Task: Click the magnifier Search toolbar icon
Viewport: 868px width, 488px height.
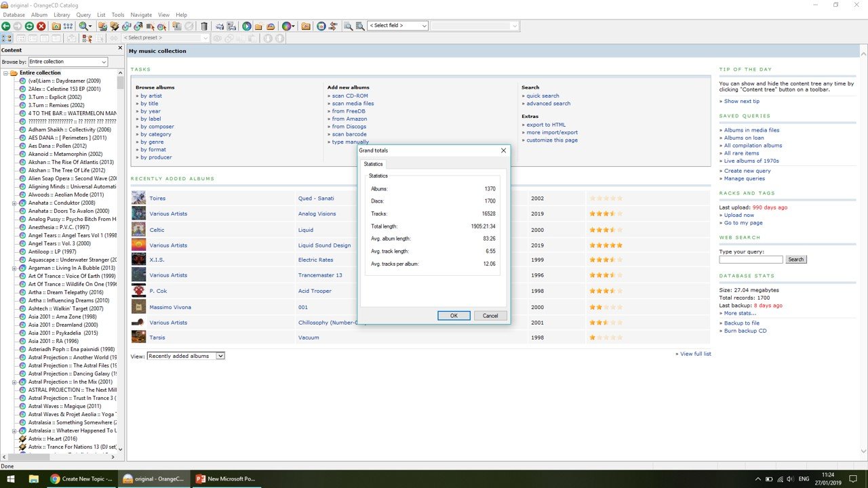Action: (x=83, y=26)
